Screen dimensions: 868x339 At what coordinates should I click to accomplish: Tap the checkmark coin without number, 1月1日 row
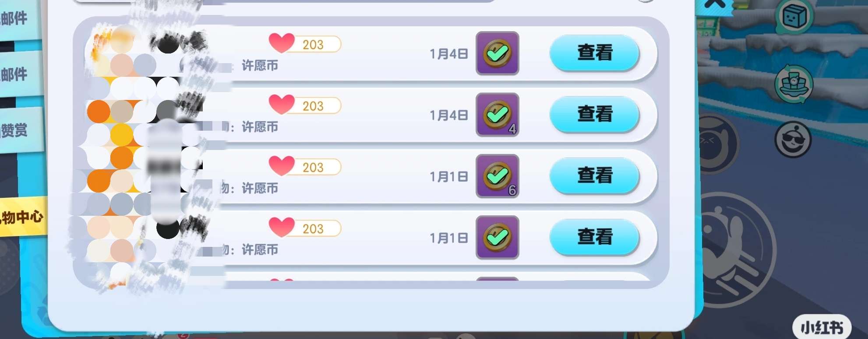coord(498,237)
